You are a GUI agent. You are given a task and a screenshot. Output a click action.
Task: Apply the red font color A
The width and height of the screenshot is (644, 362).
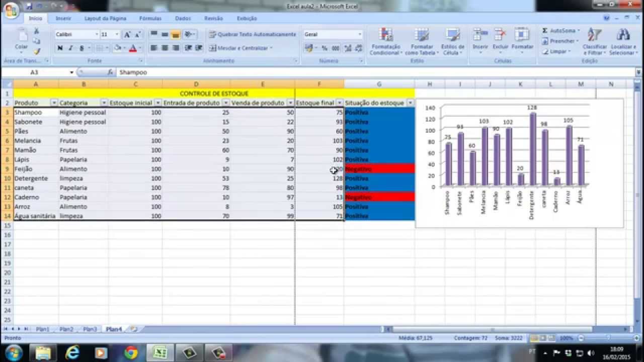(x=132, y=48)
